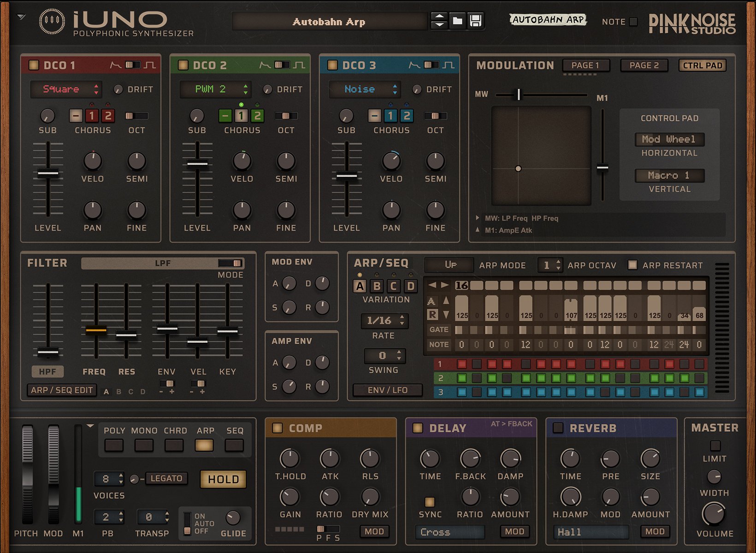Open the Square waveform dropdown on DCO 1
Image resolution: width=756 pixels, height=553 pixels.
pyautogui.click(x=65, y=89)
